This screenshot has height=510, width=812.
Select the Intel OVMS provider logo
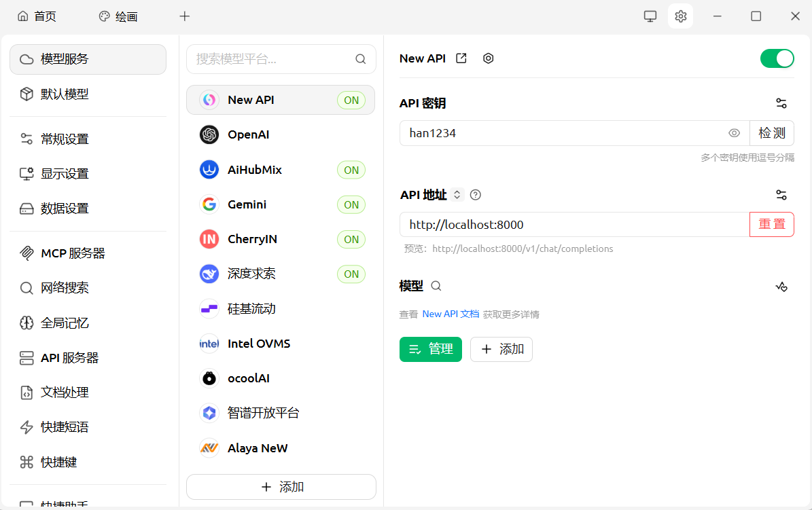coord(209,344)
